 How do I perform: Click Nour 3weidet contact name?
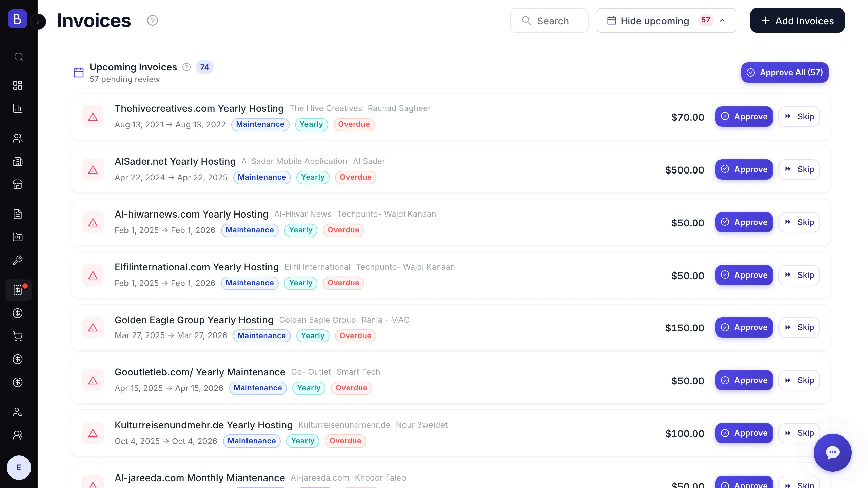[x=421, y=425]
